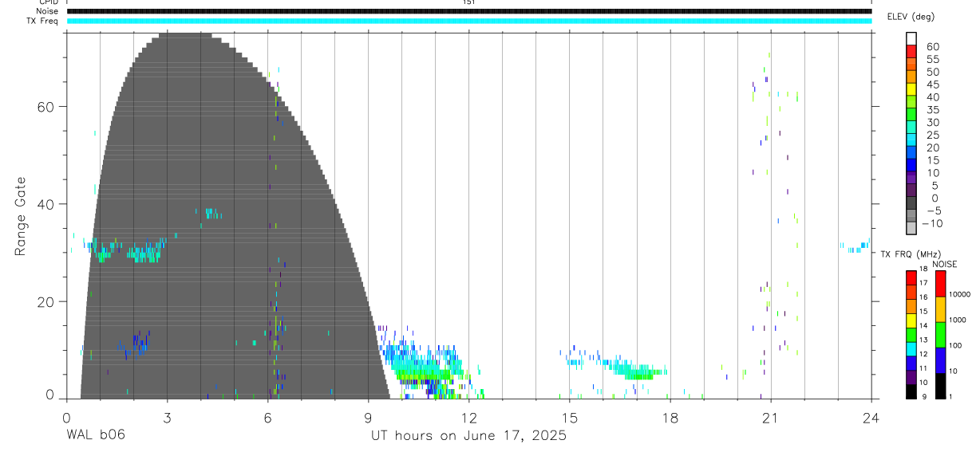Image resolution: width=980 pixels, height=452 pixels.
Task: Click the red top segment of NOISE colorbar
Action: pos(940,284)
